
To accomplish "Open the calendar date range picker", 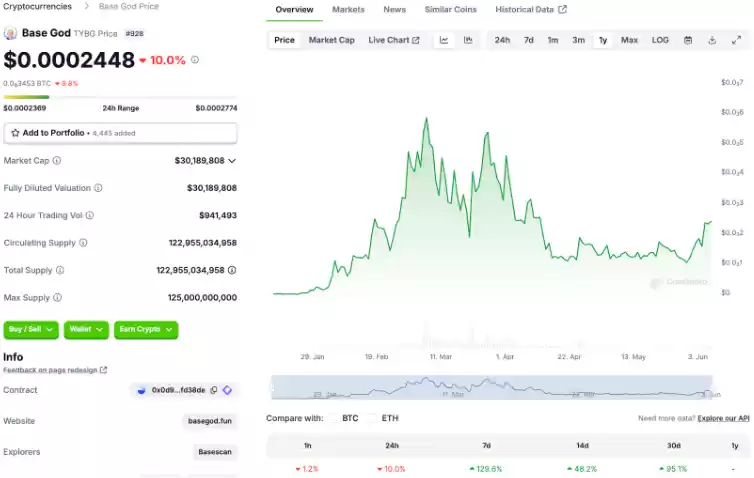I will [688, 40].
